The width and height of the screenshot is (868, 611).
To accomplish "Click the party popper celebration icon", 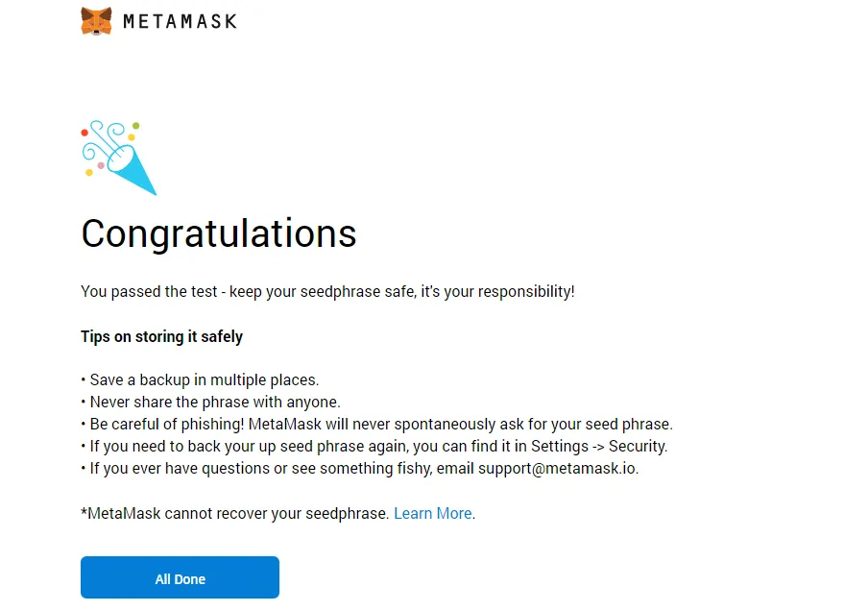I will 119,158.
